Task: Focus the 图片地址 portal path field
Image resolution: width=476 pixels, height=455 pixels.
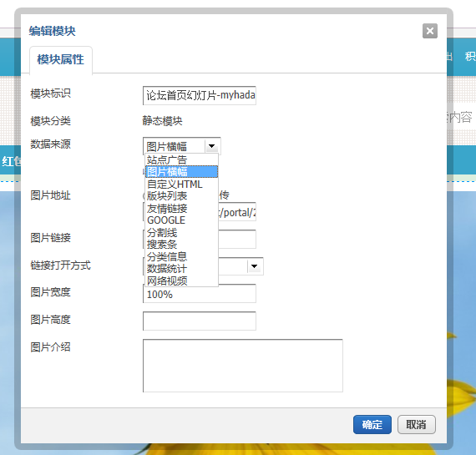Action: [237, 212]
